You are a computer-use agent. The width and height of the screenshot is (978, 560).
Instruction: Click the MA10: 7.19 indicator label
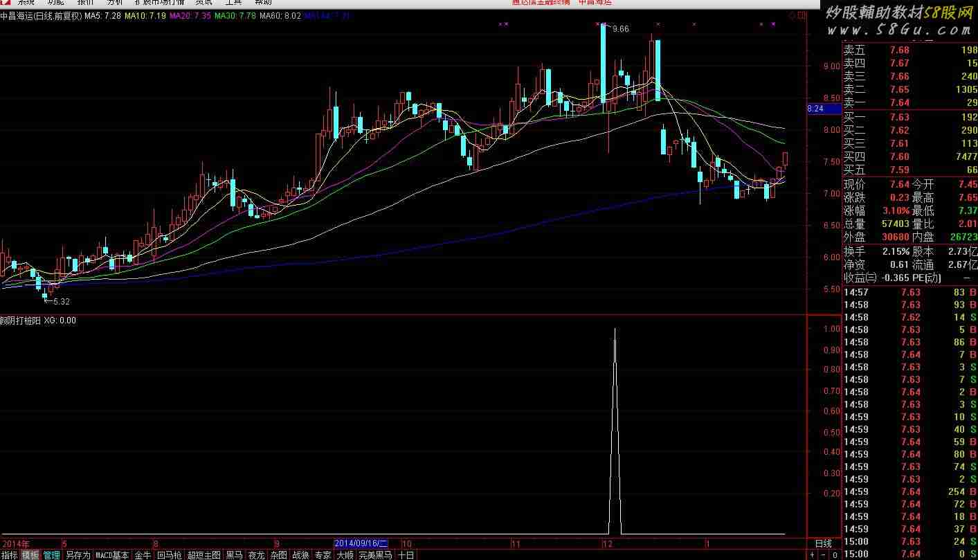[146, 15]
